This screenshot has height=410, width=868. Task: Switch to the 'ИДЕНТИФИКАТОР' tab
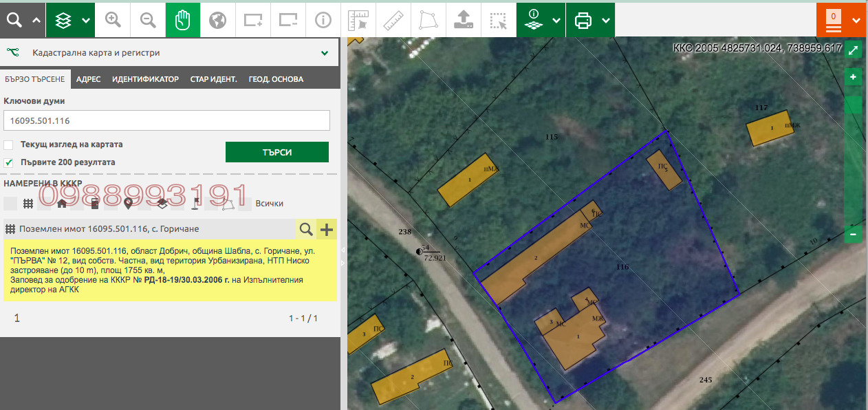(145, 79)
